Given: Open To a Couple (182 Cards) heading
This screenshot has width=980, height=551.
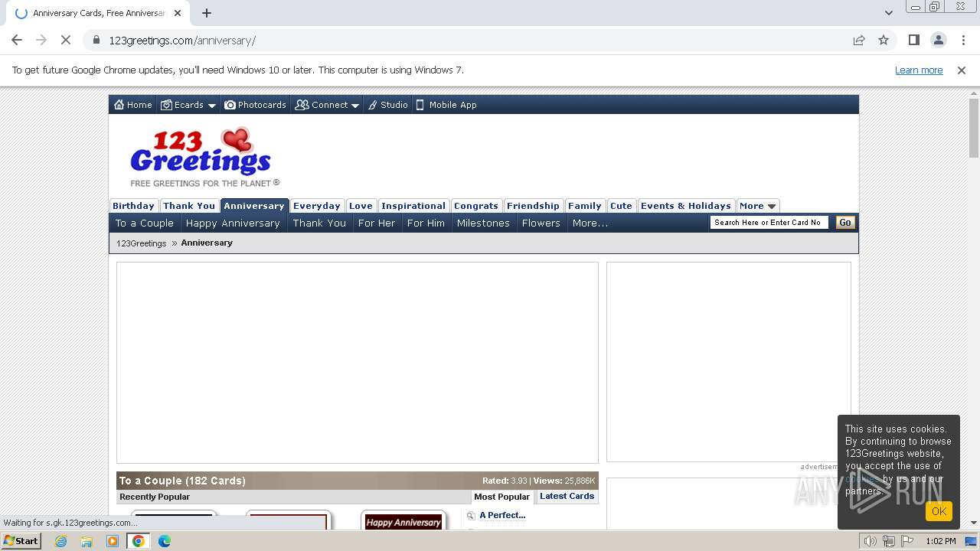Looking at the screenshot, I should click(x=182, y=481).
